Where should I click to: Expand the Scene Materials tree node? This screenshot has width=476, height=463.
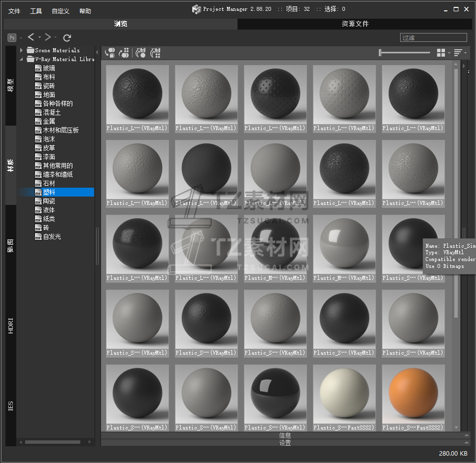22,50
